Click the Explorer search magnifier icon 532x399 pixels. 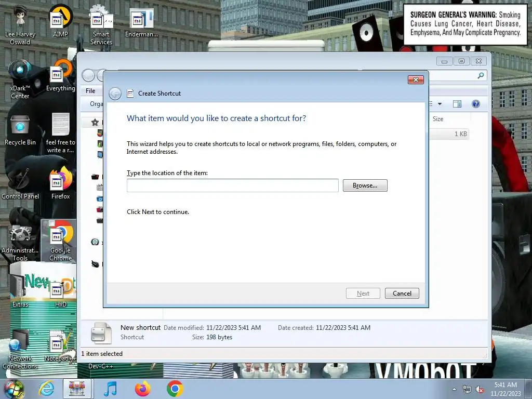pos(481,75)
